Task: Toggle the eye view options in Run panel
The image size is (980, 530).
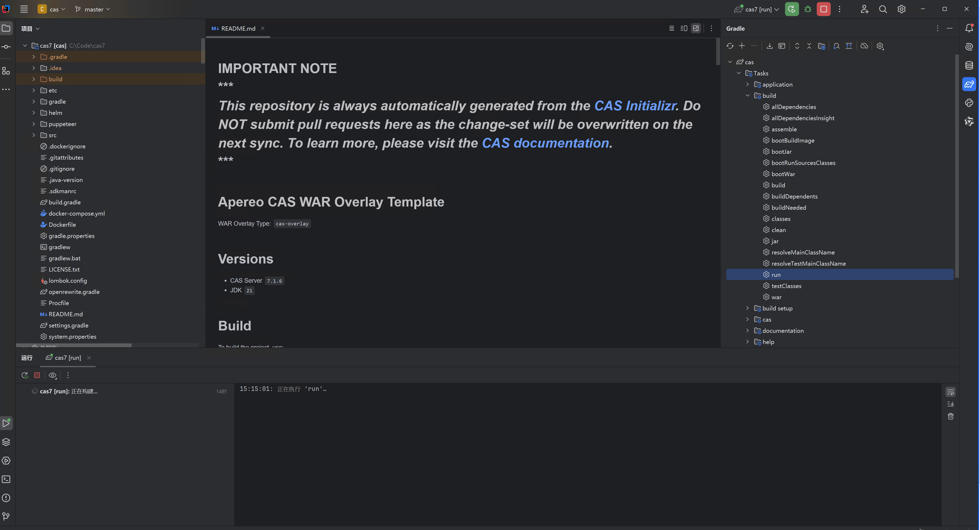Action: (x=52, y=375)
